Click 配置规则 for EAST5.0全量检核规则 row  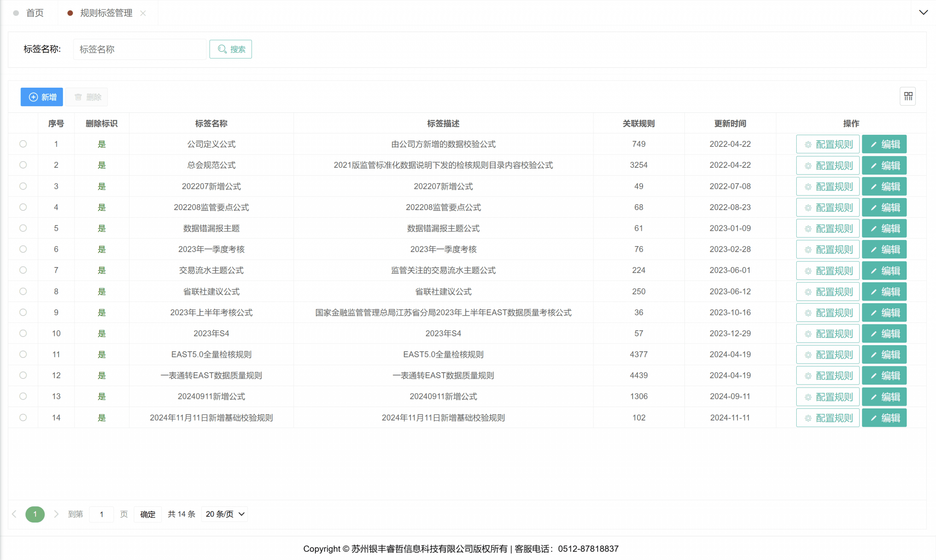827,355
